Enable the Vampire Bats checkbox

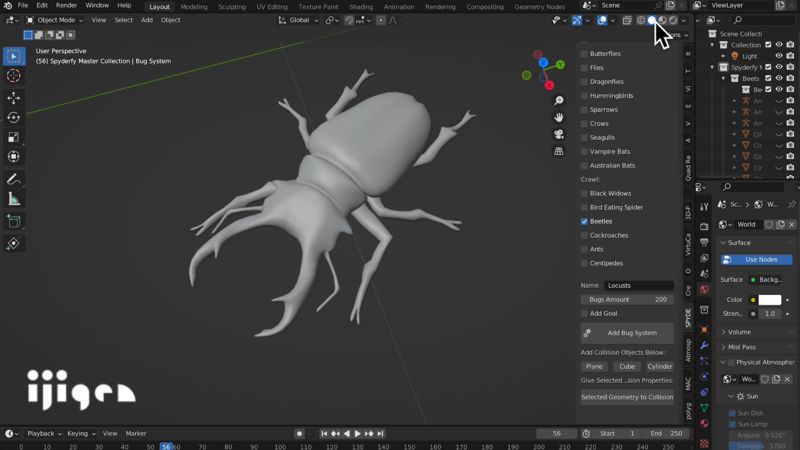click(x=584, y=152)
